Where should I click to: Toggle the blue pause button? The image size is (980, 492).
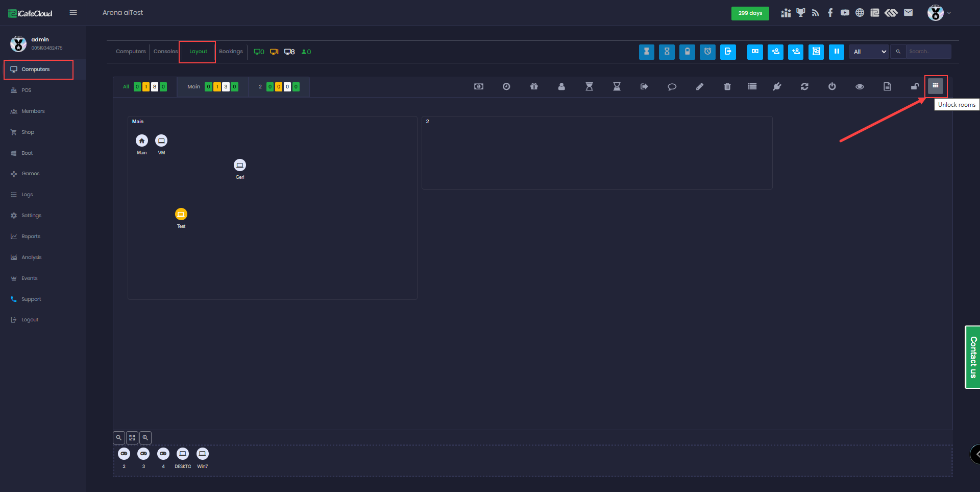(x=836, y=52)
